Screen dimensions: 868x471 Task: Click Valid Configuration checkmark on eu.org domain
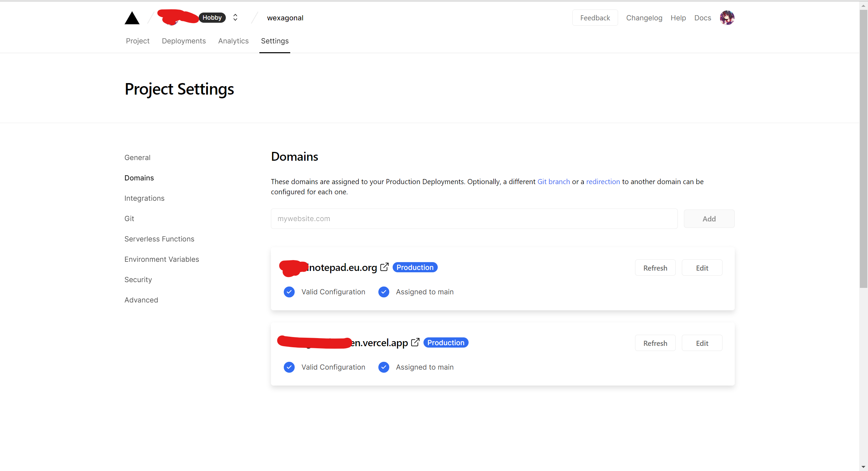click(289, 292)
